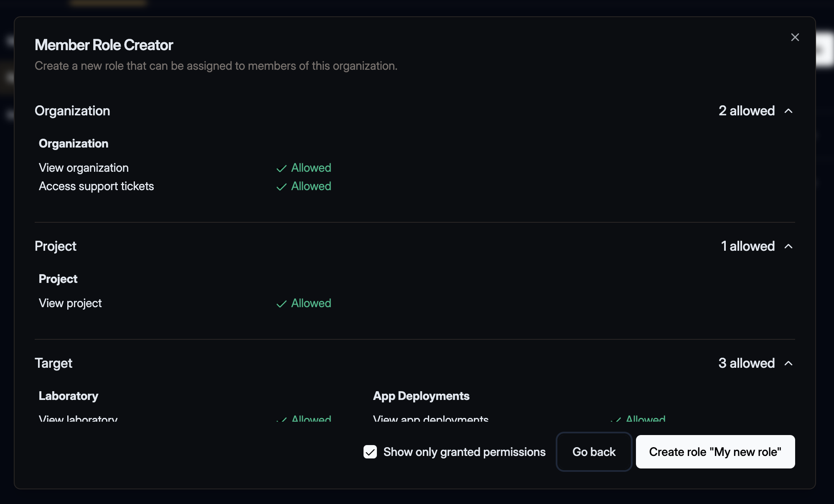Click the check mark beside View laboratory

click(282, 420)
